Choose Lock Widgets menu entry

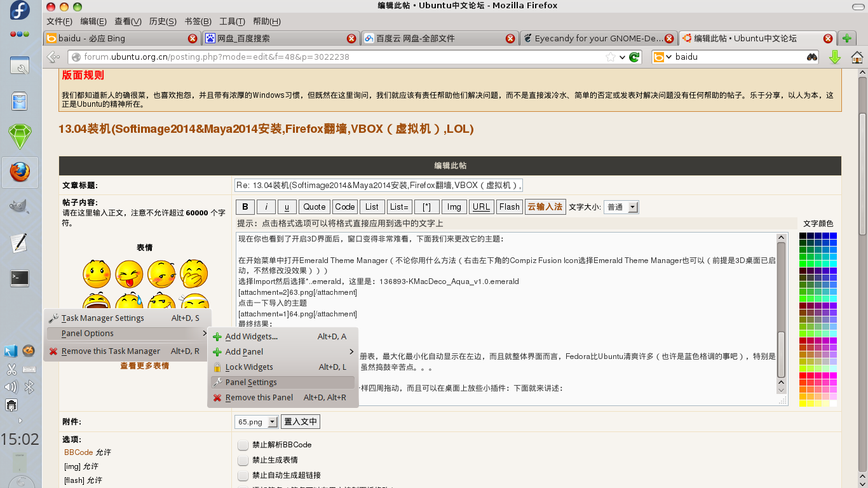pyautogui.click(x=283, y=367)
